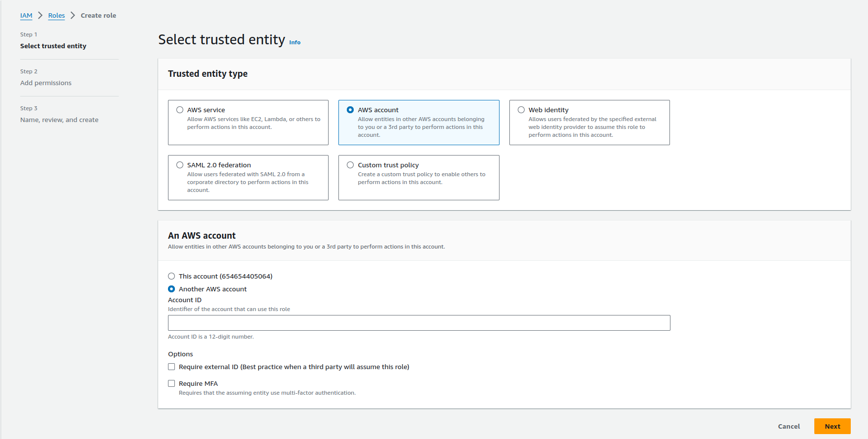Click the SAML 2.0 federation description text
The image size is (868, 439).
(x=248, y=182)
